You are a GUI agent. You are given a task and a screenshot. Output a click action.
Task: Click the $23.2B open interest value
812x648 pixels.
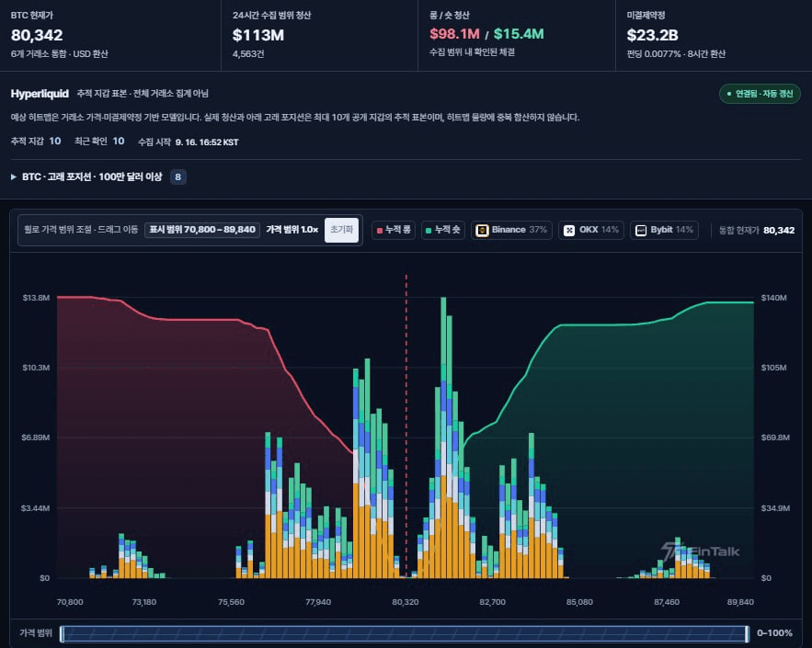click(652, 35)
